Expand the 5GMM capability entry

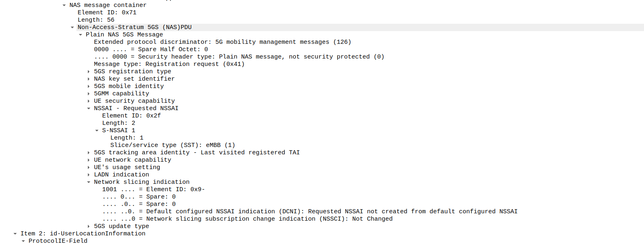pyautogui.click(x=89, y=94)
